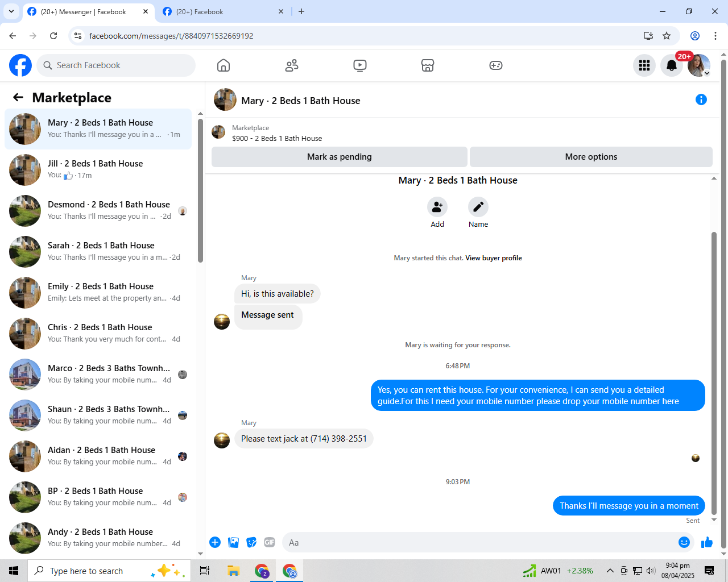Open the nine-dot Menu grid icon
728x582 pixels.
[x=644, y=65]
